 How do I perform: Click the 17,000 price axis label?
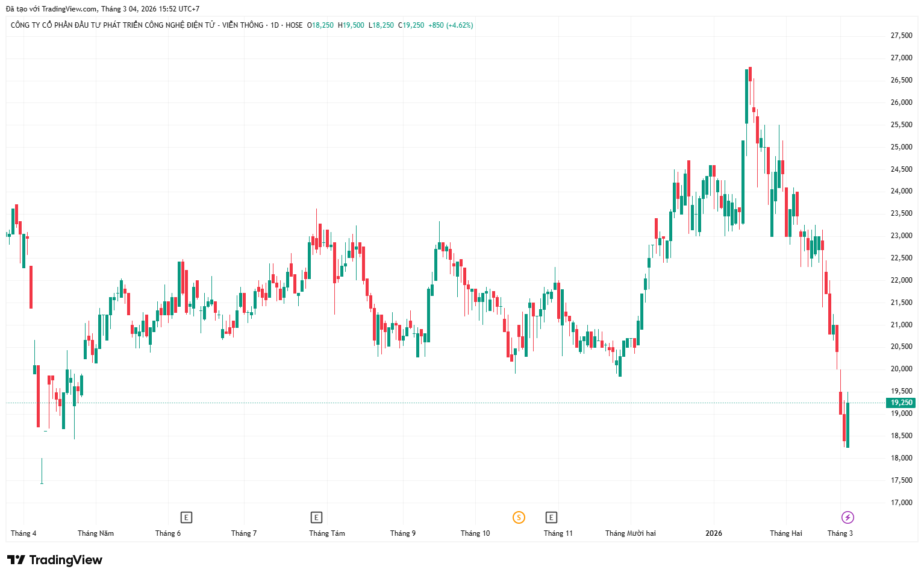[901, 503]
